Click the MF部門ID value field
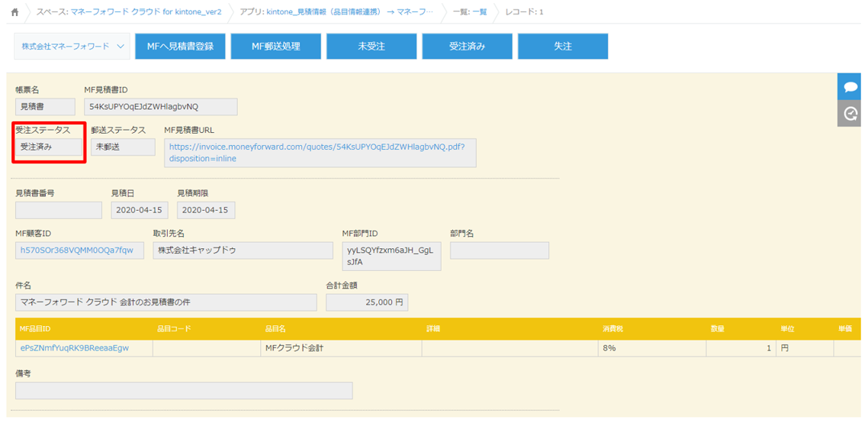This screenshot has width=868, height=423. pyautogui.click(x=392, y=256)
